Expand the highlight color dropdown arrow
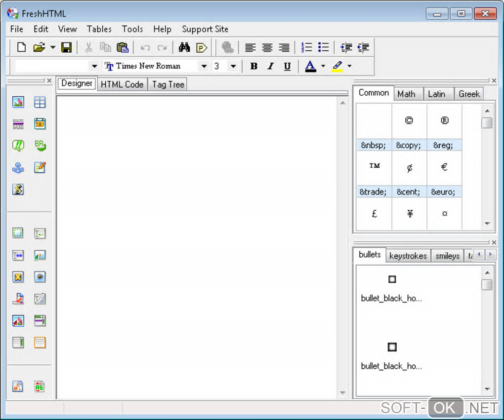This screenshot has width=504, height=420. (349, 66)
